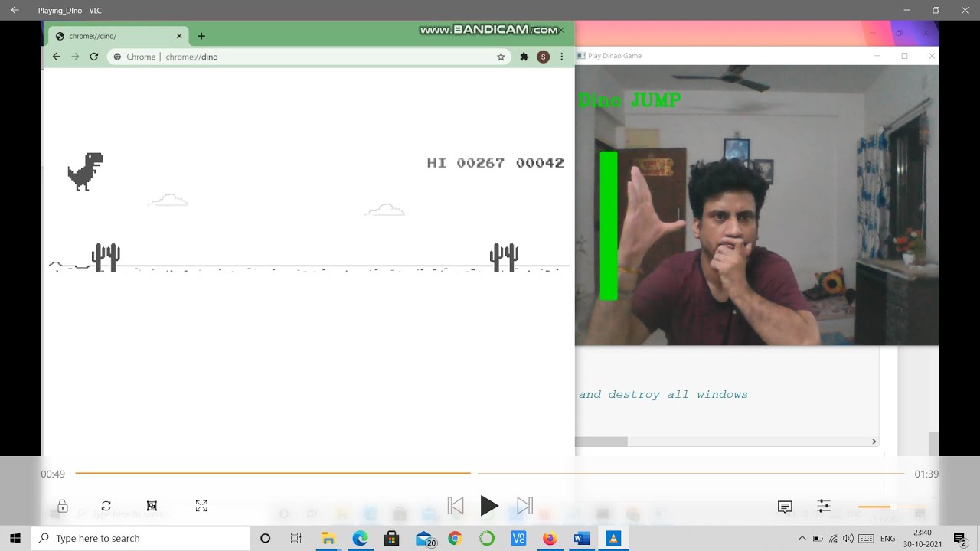
Task: Open Firefox from the taskbar
Action: (x=550, y=538)
